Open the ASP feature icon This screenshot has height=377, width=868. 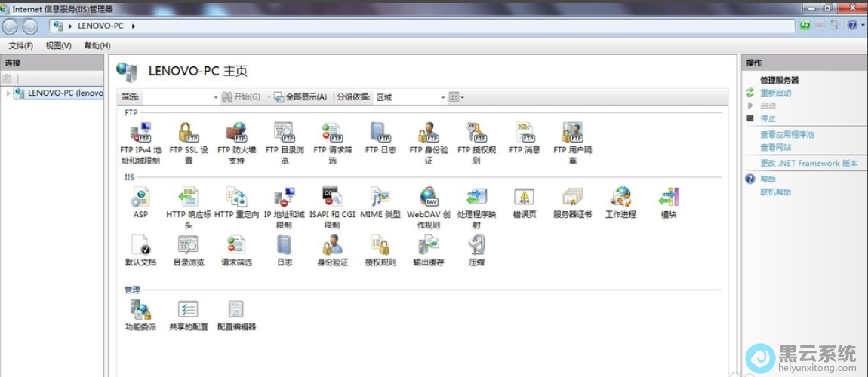[x=140, y=198]
